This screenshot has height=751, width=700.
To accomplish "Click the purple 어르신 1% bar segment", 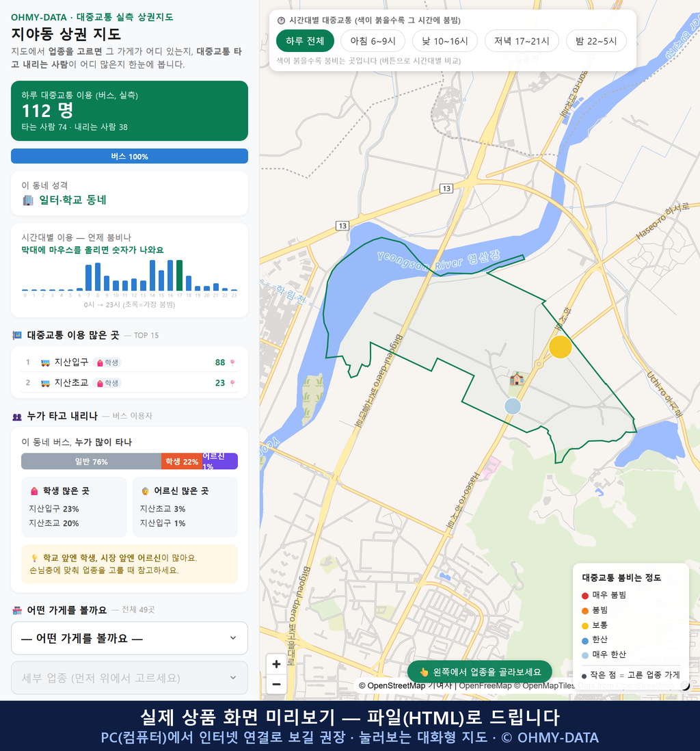I will [219, 461].
